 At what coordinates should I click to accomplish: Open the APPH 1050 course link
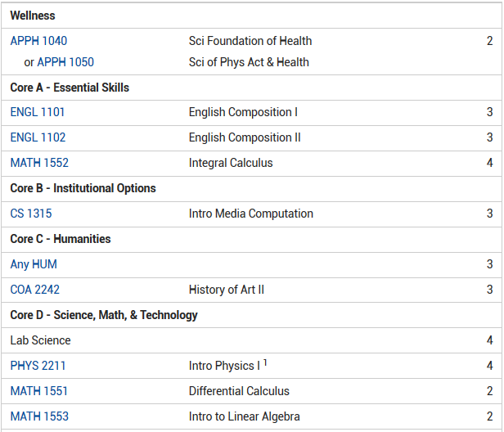[x=65, y=62]
